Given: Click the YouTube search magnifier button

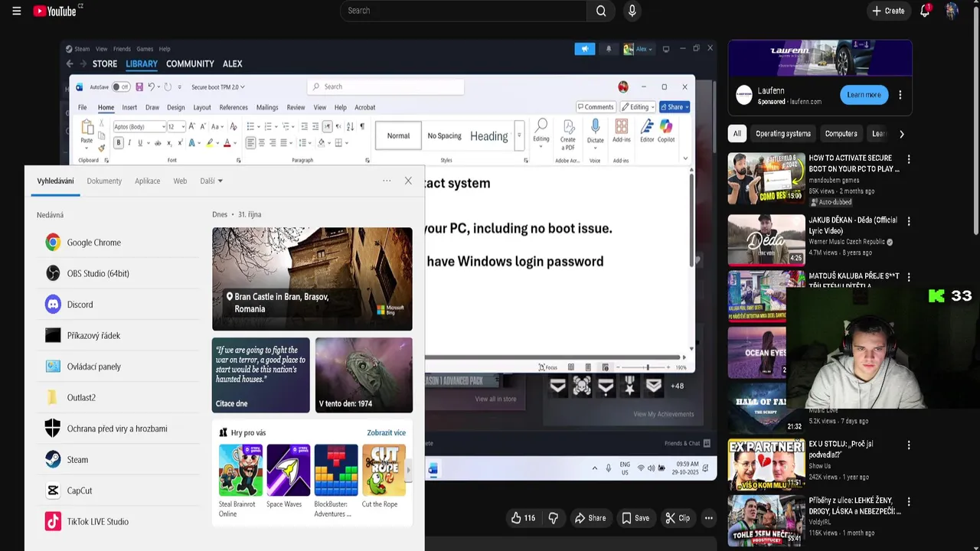Looking at the screenshot, I should coord(601,11).
